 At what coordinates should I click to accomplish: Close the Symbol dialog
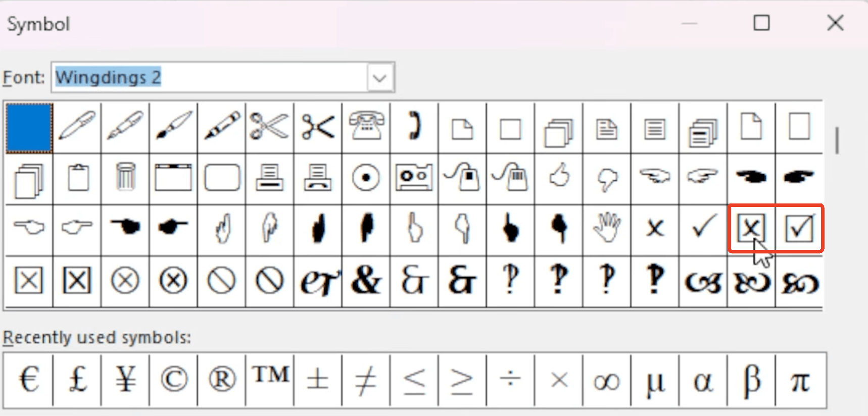point(835,23)
